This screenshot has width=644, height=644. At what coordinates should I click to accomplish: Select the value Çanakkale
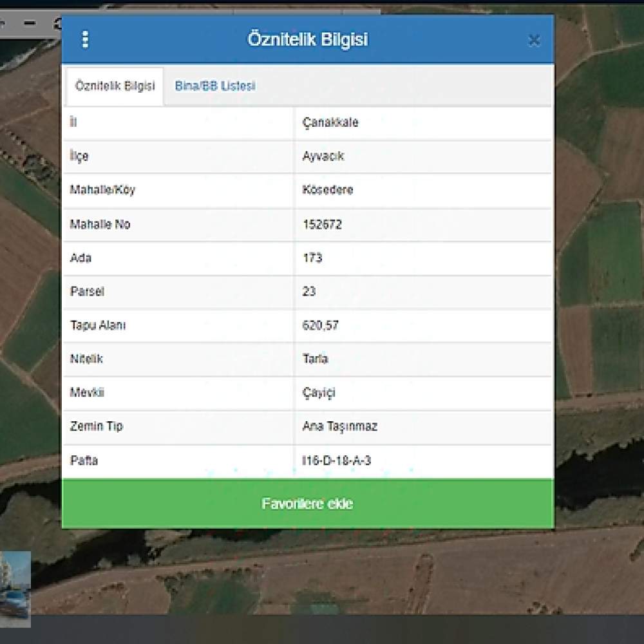pyautogui.click(x=330, y=122)
